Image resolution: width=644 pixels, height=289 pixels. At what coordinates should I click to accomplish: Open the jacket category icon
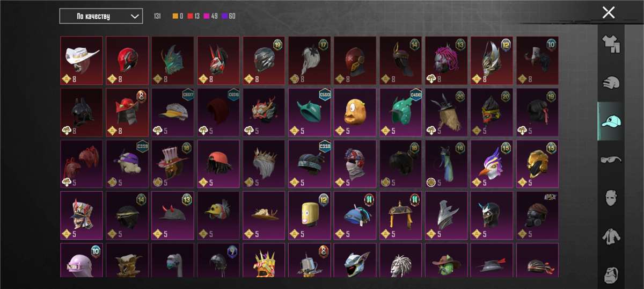click(x=611, y=237)
